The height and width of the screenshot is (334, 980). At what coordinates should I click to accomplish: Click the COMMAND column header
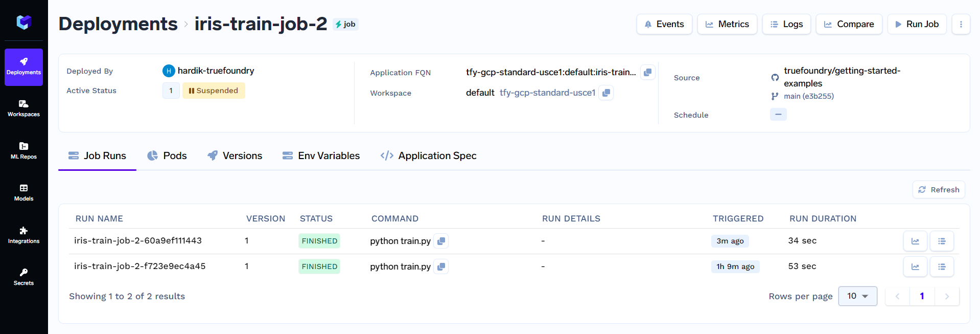click(x=395, y=218)
